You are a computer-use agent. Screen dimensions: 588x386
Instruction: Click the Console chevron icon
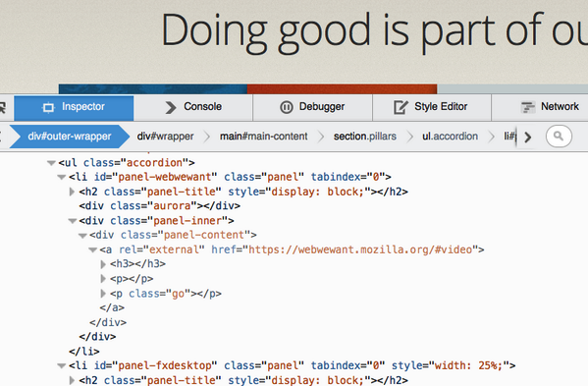click(171, 108)
